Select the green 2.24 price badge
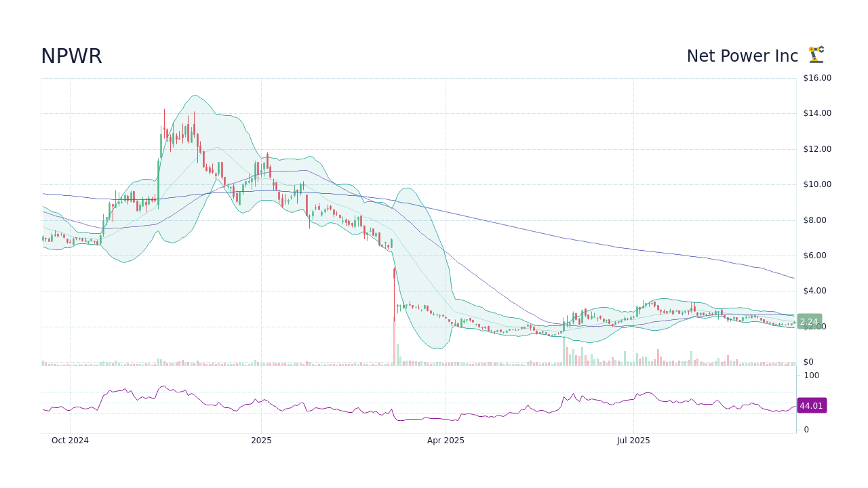 808,321
